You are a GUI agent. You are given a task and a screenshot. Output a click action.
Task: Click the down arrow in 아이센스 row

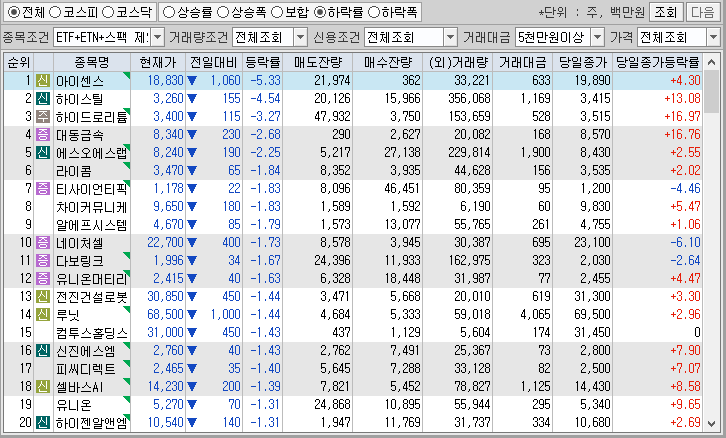[x=192, y=81]
